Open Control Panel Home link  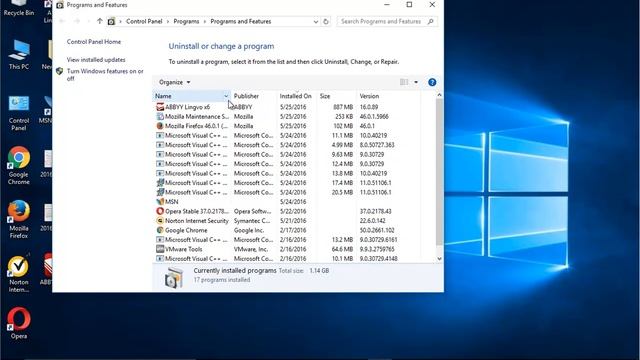coord(94,42)
